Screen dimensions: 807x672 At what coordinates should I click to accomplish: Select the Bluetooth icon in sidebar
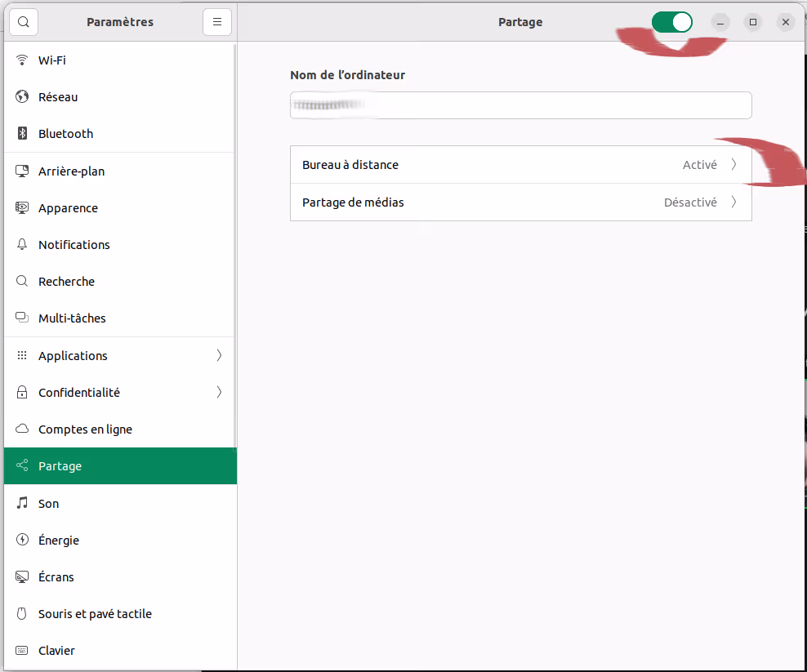22,134
